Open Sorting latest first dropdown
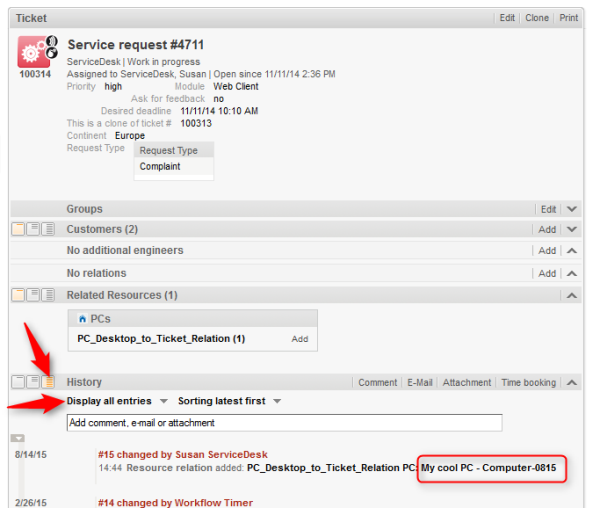 230,401
